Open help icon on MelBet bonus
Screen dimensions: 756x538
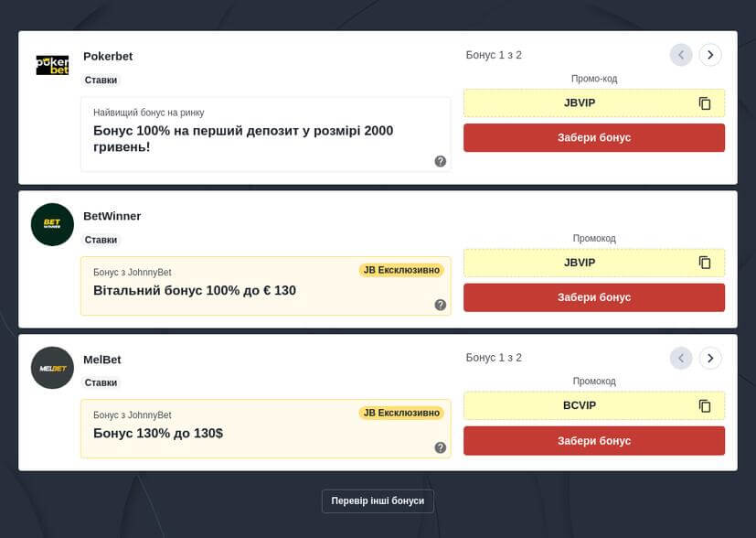[x=441, y=447]
